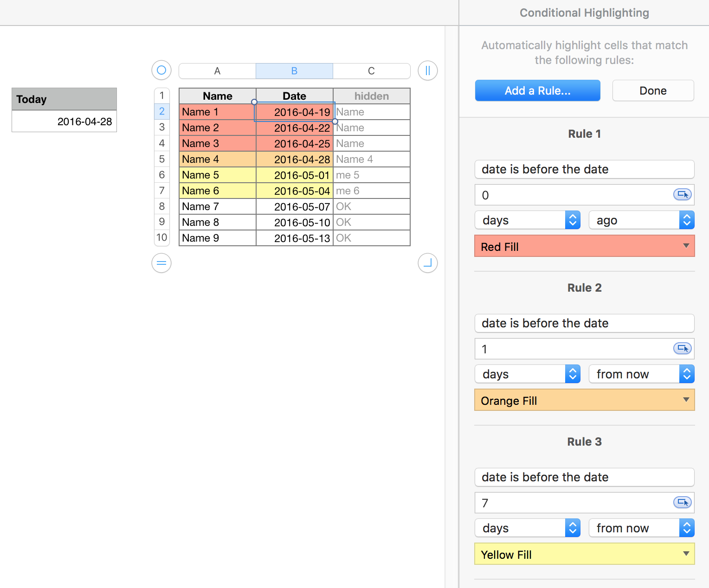Select column A header

(x=217, y=71)
